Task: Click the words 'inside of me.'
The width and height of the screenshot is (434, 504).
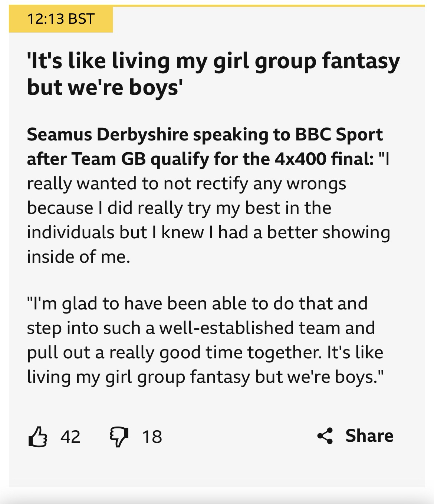Action: click(79, 256)
